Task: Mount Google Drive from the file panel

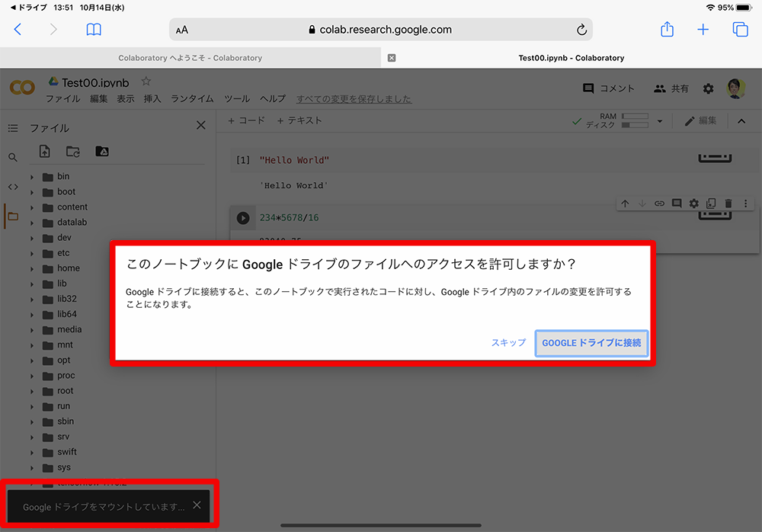Action: coord(101,151)
